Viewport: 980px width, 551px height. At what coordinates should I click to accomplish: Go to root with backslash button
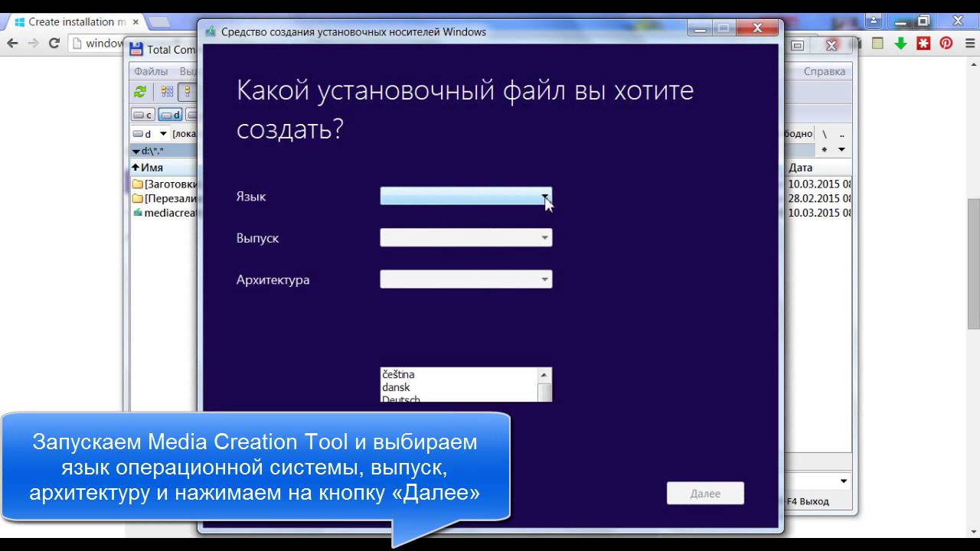click(x=824, y=134)
